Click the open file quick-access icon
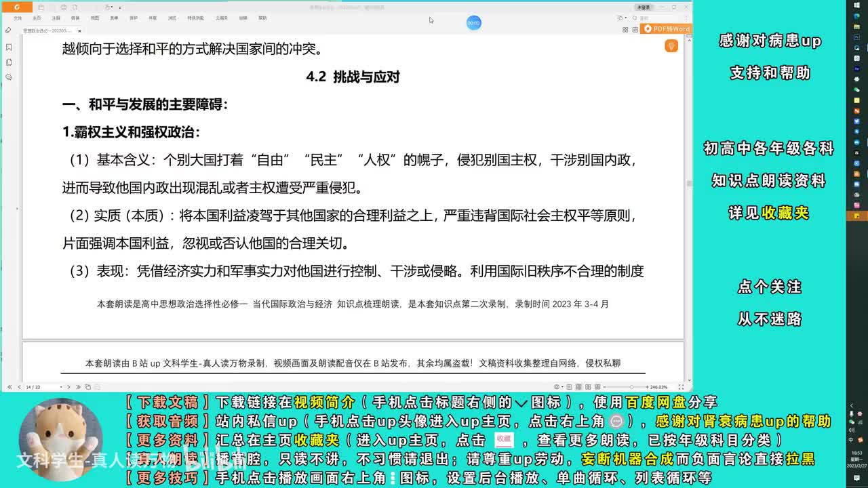 coord(41,7)
